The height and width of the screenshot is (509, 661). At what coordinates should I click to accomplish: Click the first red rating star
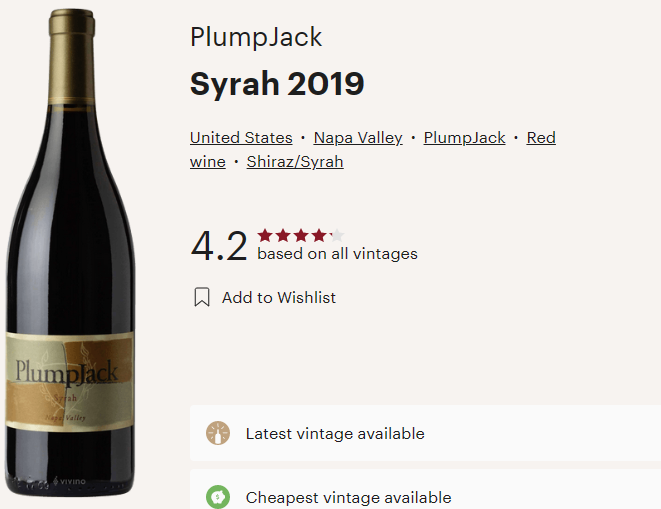265,236
